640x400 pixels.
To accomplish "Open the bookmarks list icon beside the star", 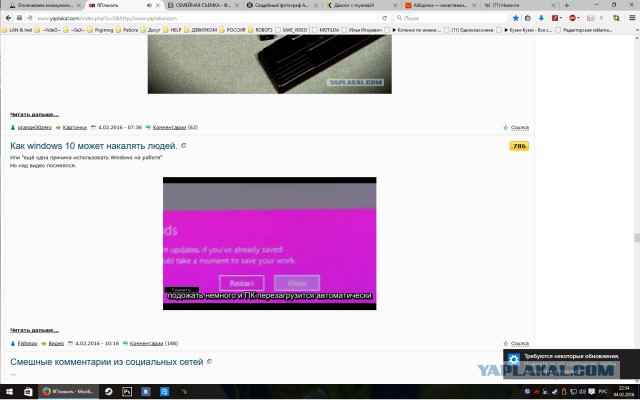I will pos(528,18).
